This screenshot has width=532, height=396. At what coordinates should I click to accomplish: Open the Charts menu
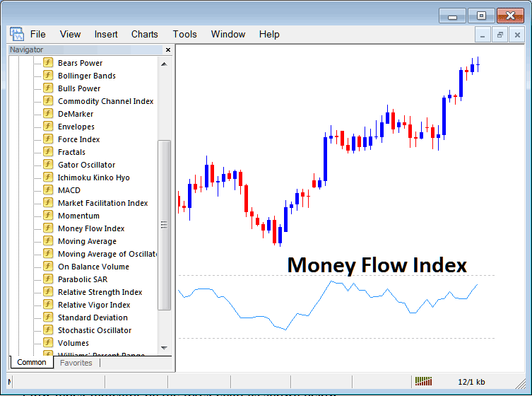pyautogui.click(x=144, y=34)
